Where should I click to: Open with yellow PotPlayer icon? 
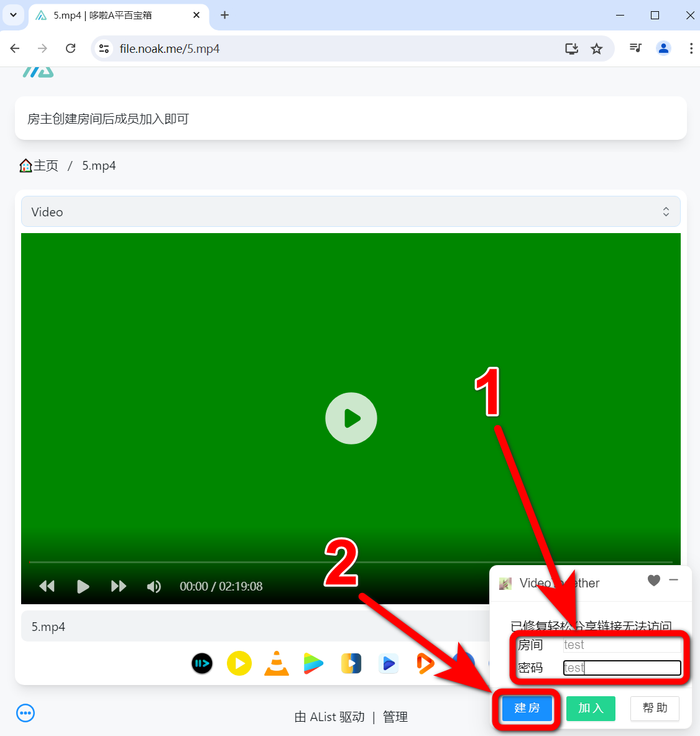[x=239, y=663]
